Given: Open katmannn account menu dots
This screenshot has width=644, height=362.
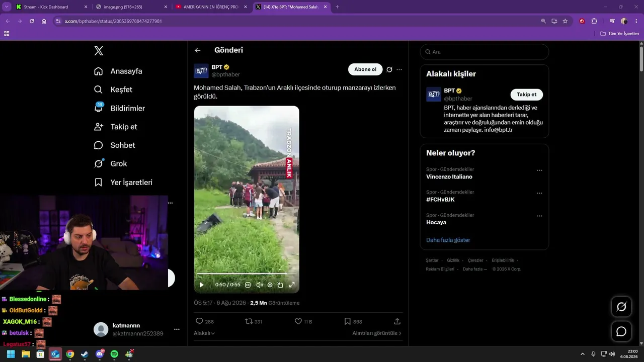Looking at the screenshot, I should click(177, 329).
